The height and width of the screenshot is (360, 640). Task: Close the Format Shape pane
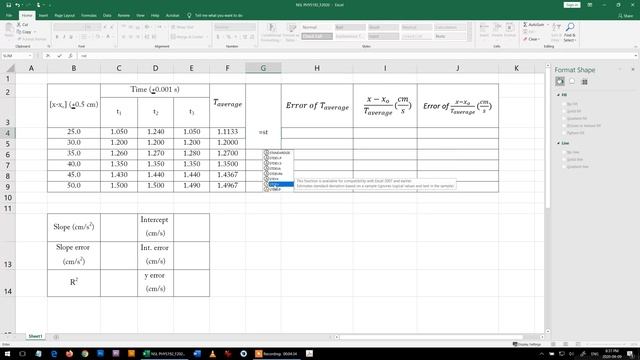click(633, 70)
